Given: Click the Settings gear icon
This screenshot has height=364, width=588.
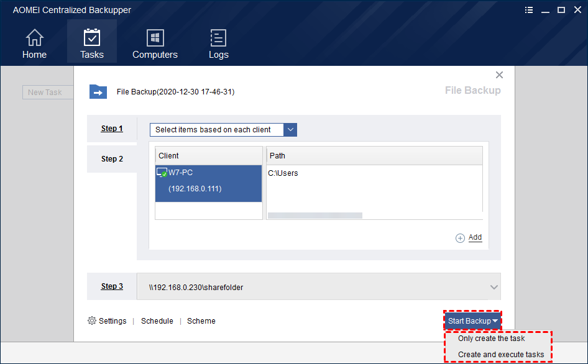Looking at the screenshot, I should pos(92,321).
